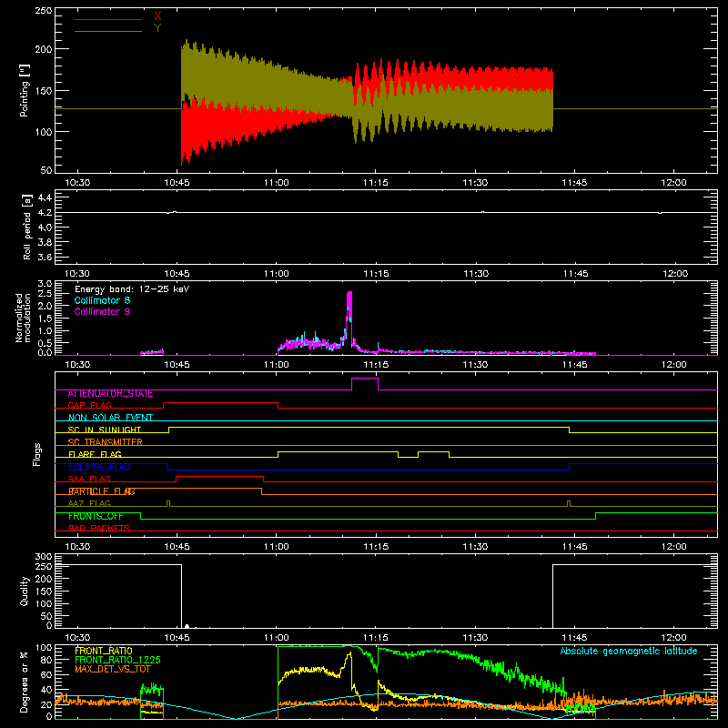Click the SAA_FLAG label
Image resolution: width=728 pixels, height=728 pixels.
(x=89, y=479)
